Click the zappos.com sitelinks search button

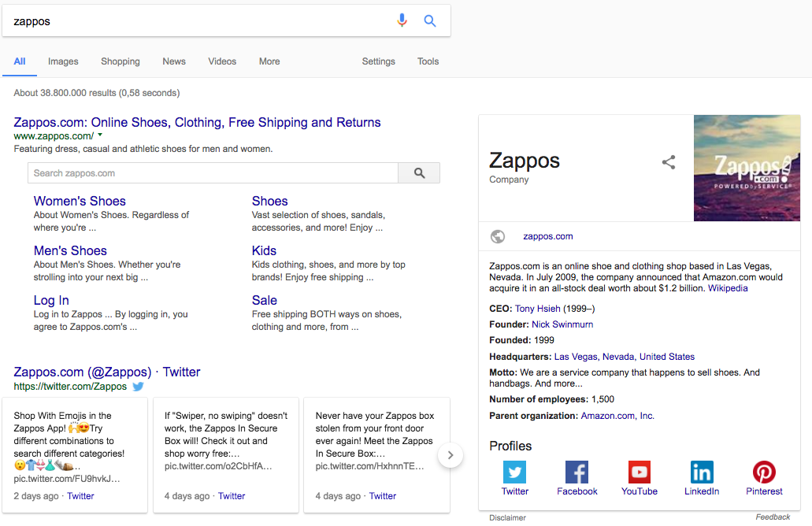[419, 173]
